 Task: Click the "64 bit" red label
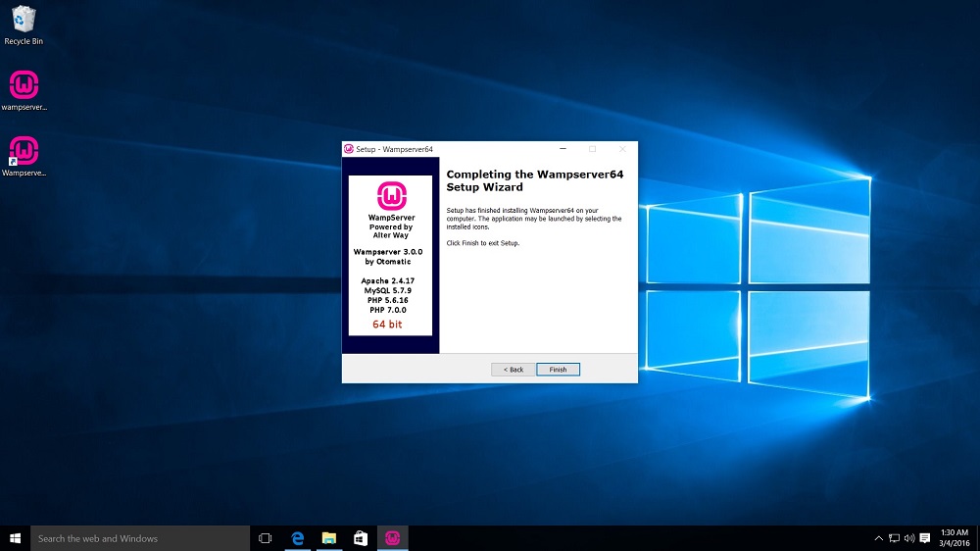click(387, 325)
